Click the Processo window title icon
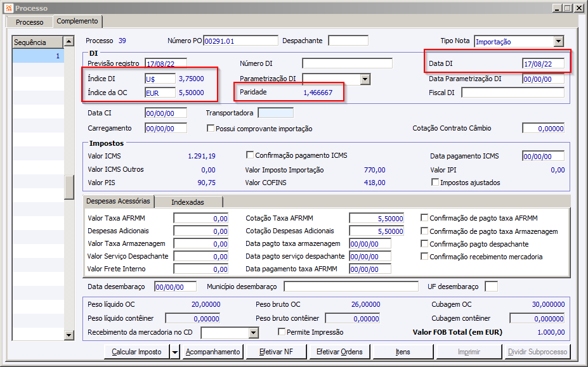588x367 pixels. (x=8, y=8)
